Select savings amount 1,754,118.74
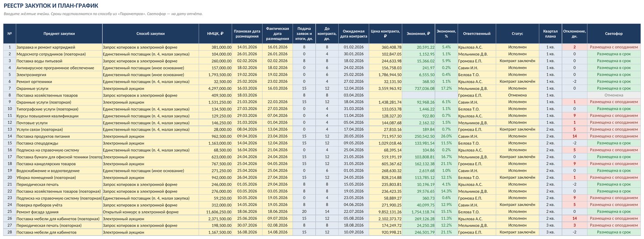 click(x=419, y=211)
